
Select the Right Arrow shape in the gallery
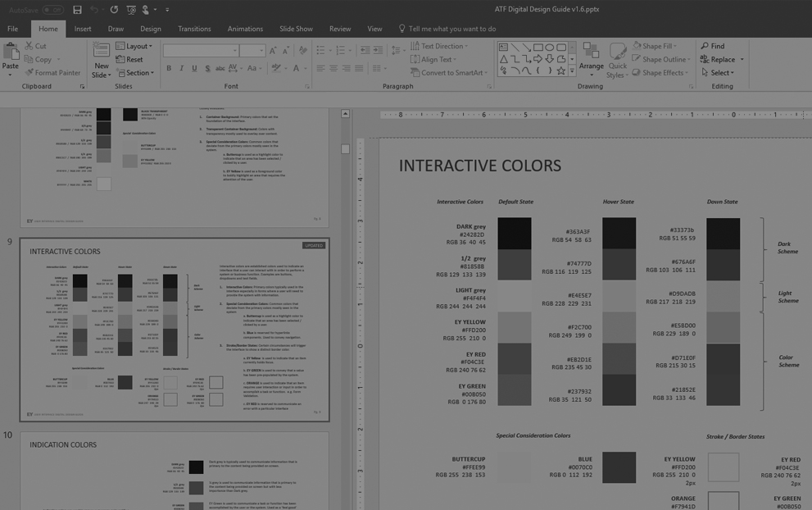click(x=538, y=58)
